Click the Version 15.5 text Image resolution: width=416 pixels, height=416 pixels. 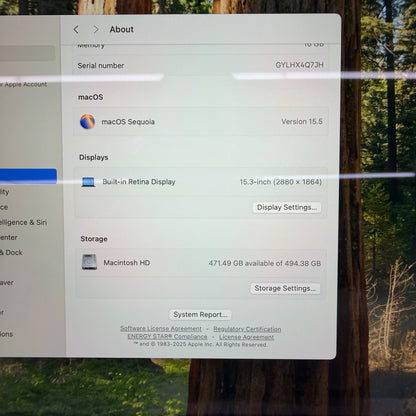302,122
